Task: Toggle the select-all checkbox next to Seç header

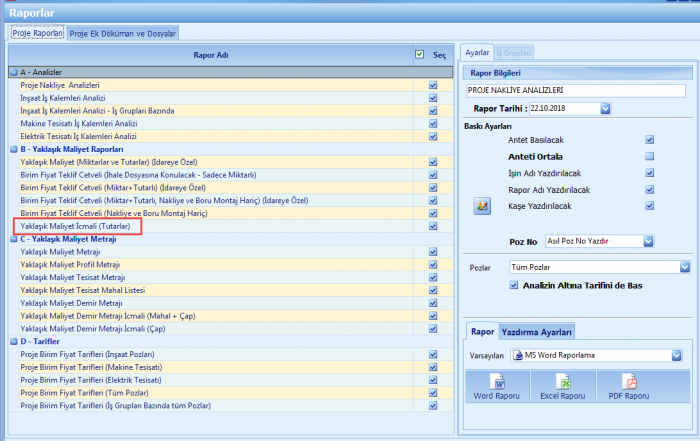Action: 418,55
